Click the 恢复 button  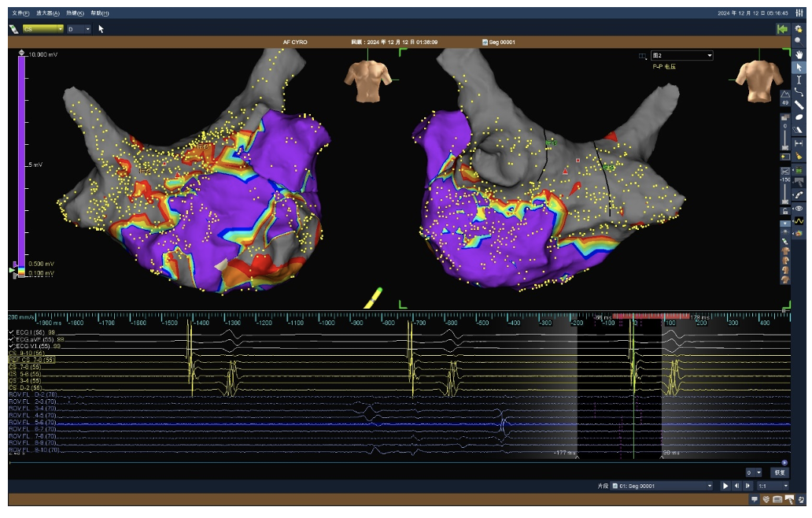point(778,473)
